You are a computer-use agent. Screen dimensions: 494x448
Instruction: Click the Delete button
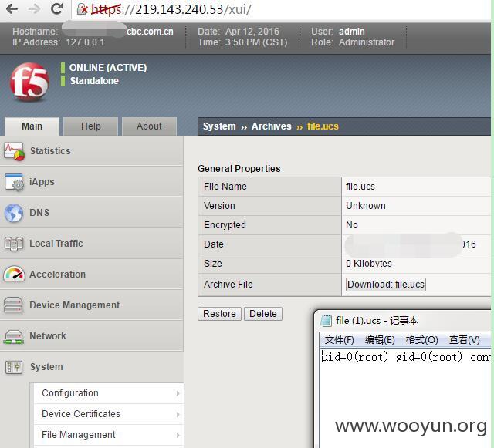pos(263,314)
